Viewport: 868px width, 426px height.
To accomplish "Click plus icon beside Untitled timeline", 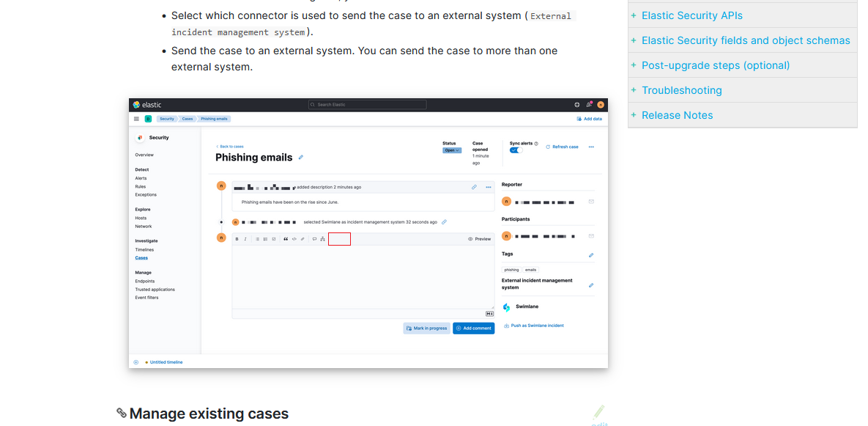I will point(136,362).
